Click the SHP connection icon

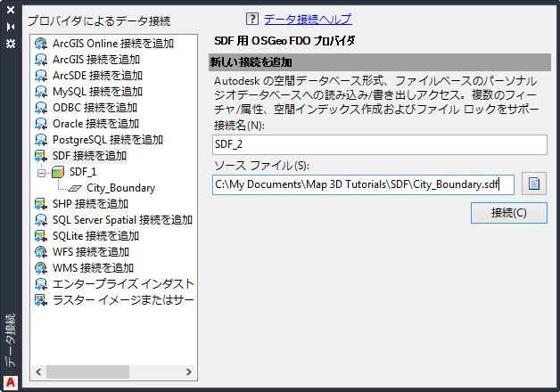(41, 204)
